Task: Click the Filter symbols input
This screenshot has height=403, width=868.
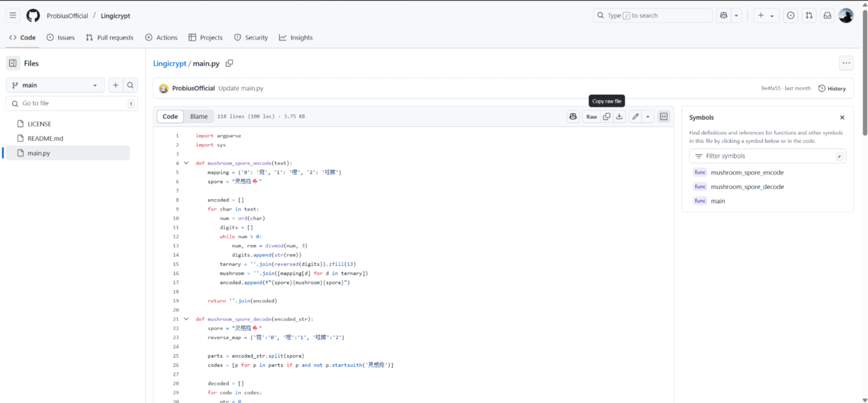Action: (767, 156)
